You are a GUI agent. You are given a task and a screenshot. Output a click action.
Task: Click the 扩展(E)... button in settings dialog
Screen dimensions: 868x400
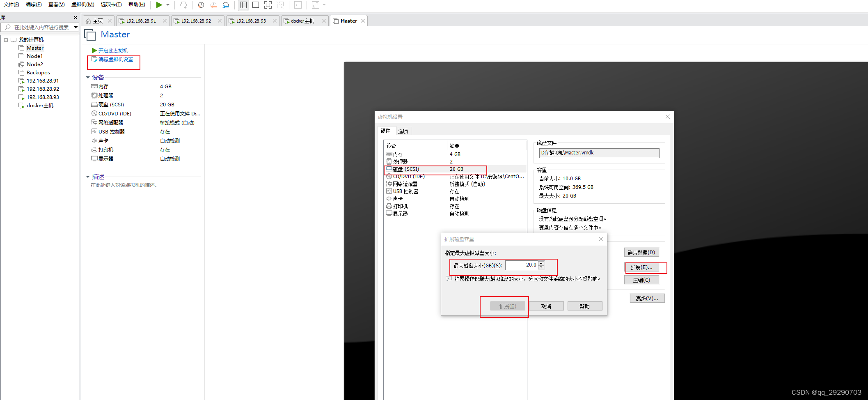point(641,267)
